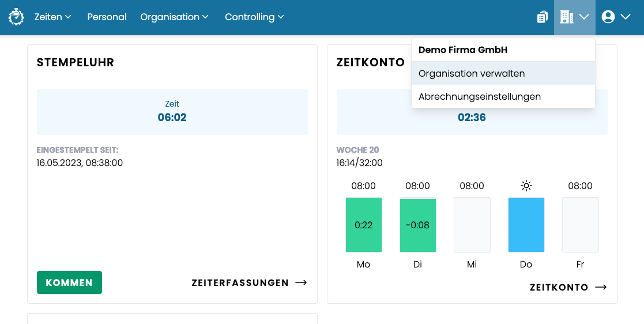Click the blue Thursday bar
644x324 pixels.
click(526, 225)
